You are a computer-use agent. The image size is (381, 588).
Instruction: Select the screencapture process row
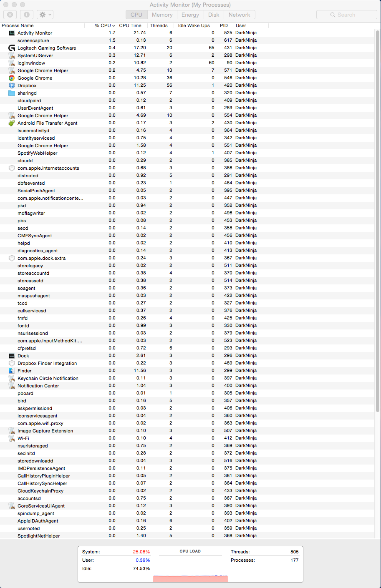click(x=188, y=40)
